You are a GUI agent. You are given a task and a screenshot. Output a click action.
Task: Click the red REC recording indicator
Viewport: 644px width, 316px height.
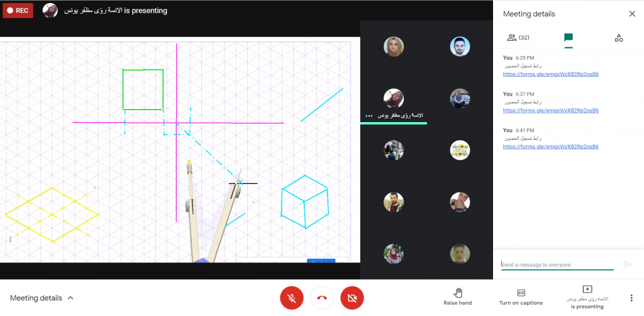[18, 11]
